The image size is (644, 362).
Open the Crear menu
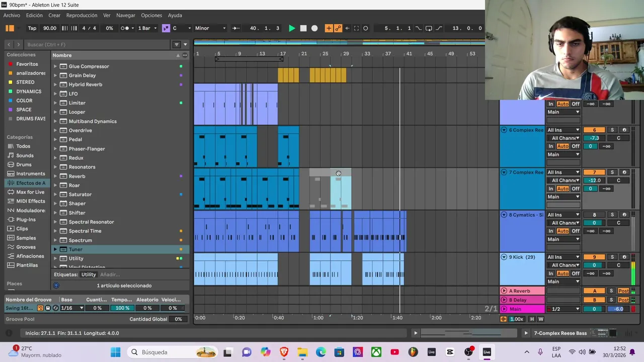pyautogui.click(x=54, y=15)
